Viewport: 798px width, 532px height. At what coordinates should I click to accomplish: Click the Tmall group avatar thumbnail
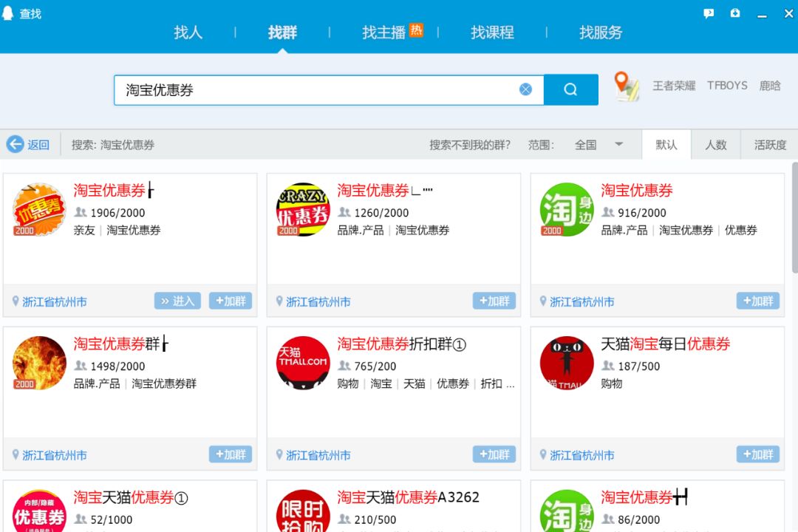point(302,362)
